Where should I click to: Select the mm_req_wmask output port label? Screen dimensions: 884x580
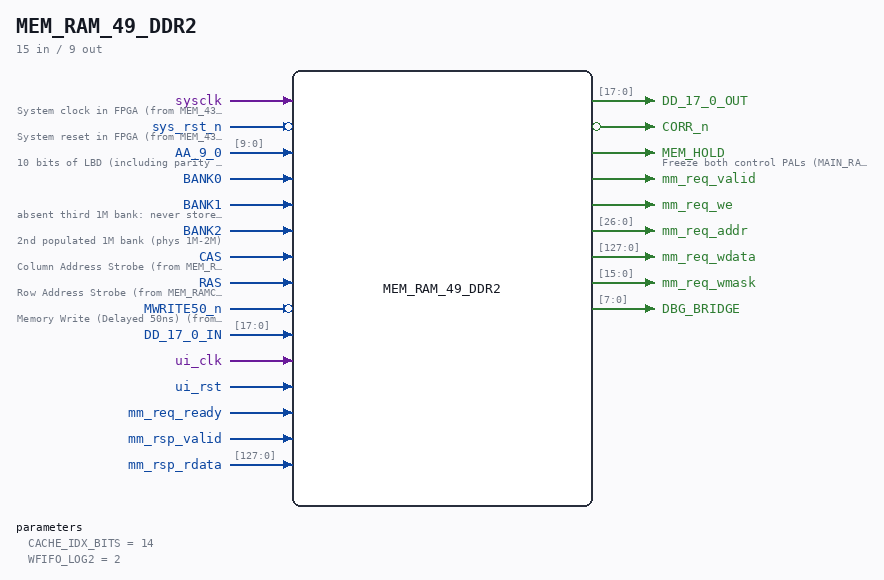709,282
